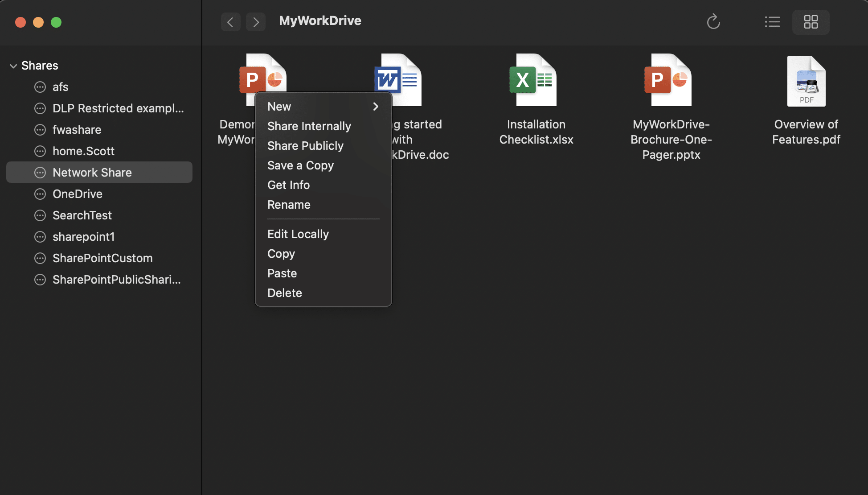Switch to list view
868x495 pixels.
(x=772, y=21)
